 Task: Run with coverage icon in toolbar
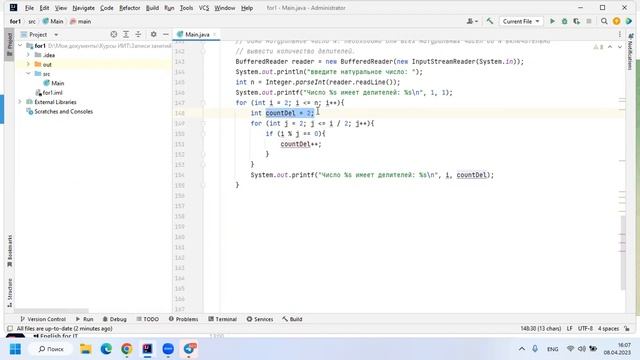[x=576, y=21]
